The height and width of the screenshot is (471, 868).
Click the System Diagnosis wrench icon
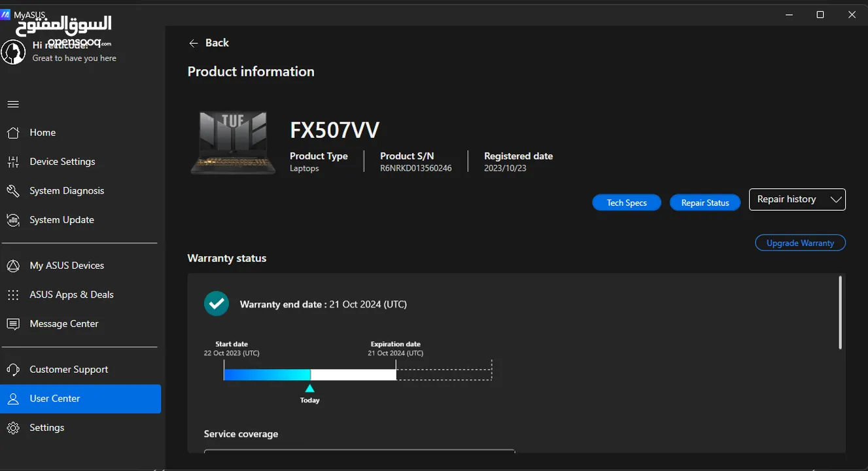[13, 191]
